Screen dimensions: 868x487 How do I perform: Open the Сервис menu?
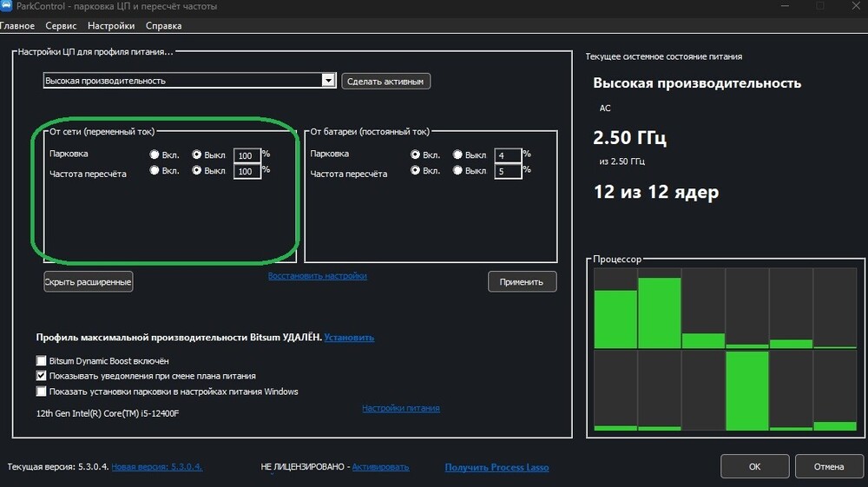61,26
